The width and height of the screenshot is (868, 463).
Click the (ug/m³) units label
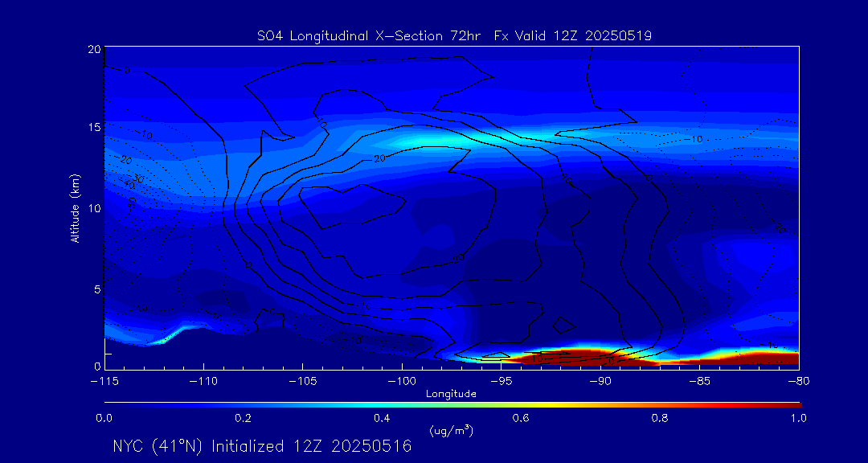point(452,431)
